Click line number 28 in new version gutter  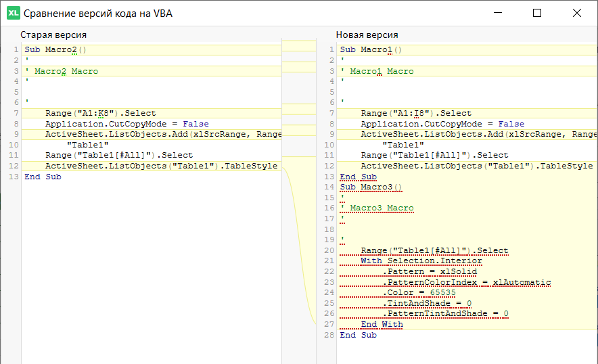[x=329, y=336]
